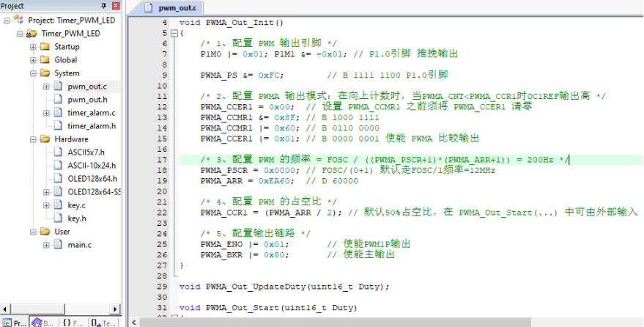Click the file icon of main.c
The image size is (644, 327).
pyautogui.click(x=59, y=244)
